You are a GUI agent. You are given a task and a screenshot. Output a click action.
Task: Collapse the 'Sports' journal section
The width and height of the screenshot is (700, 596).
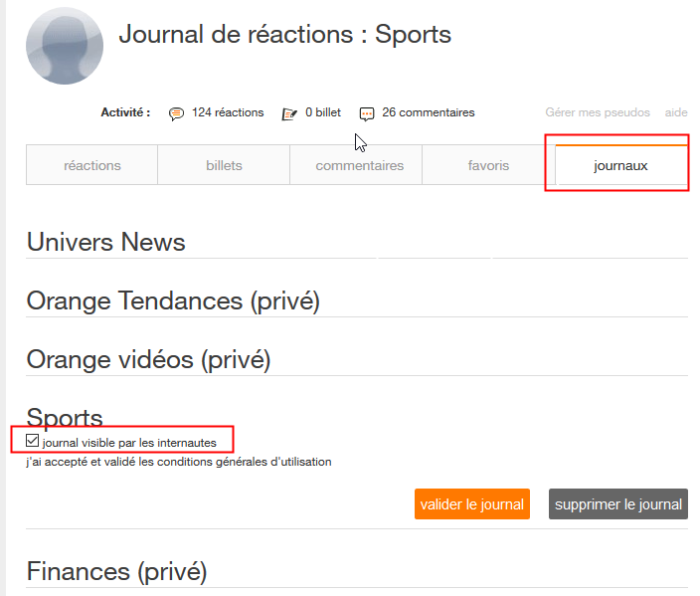65,417
